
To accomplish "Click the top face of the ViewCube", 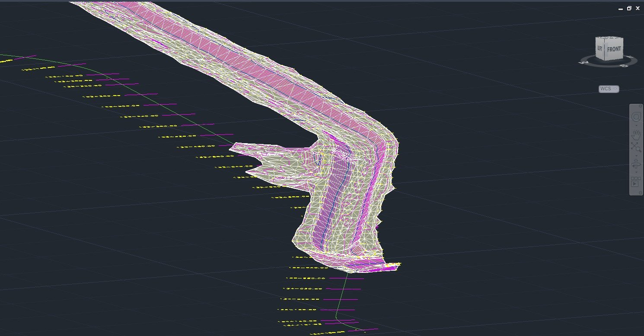I will [609, 38].
